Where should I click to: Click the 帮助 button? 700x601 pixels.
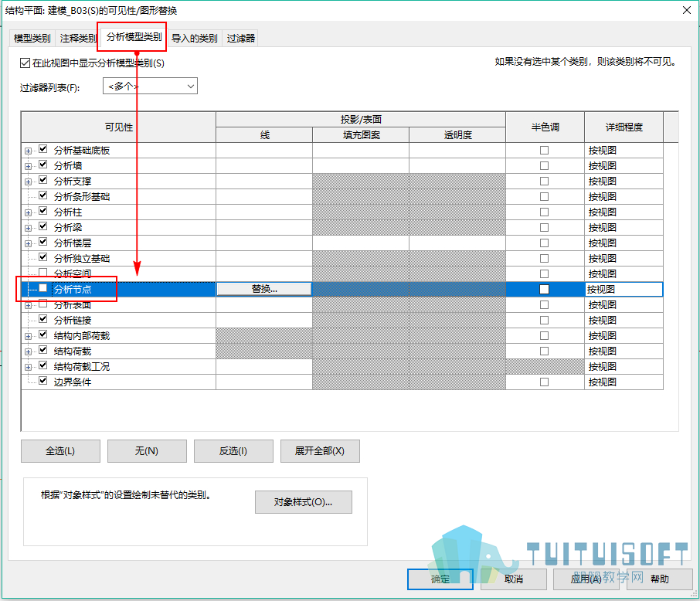(660, 579)
